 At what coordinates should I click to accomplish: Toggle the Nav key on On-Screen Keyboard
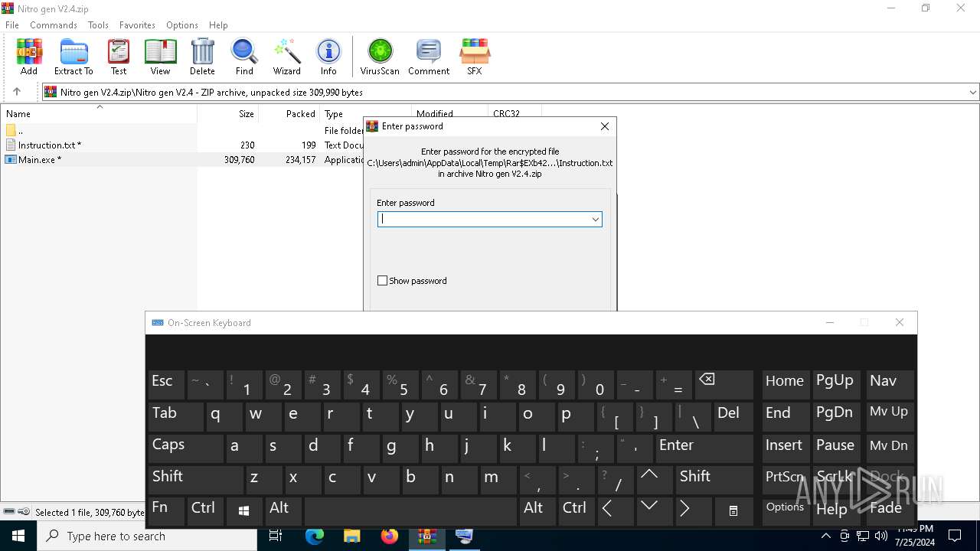(890, 383)
